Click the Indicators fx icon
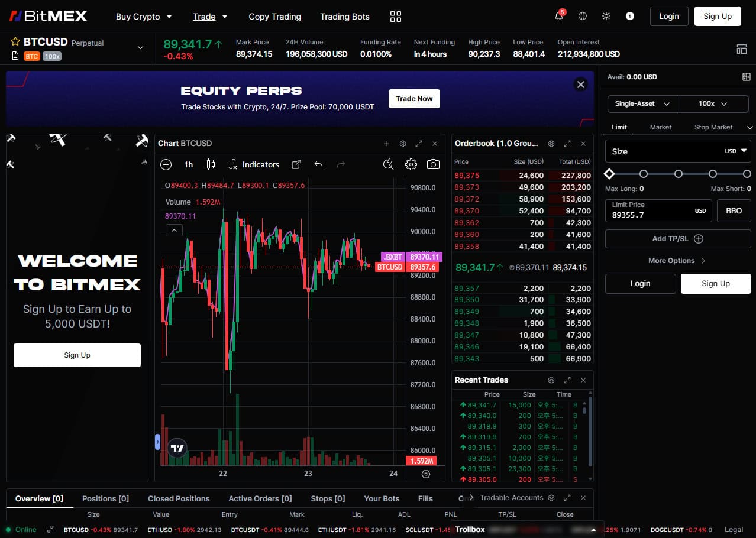This screenshot has height=538, width=756. [x=232, y=164]
